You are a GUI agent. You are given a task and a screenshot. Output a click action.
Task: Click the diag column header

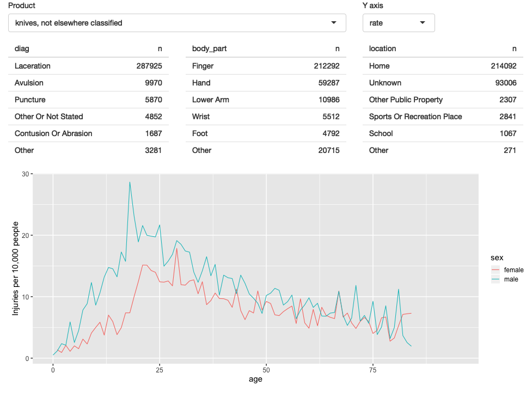[22, 48]
